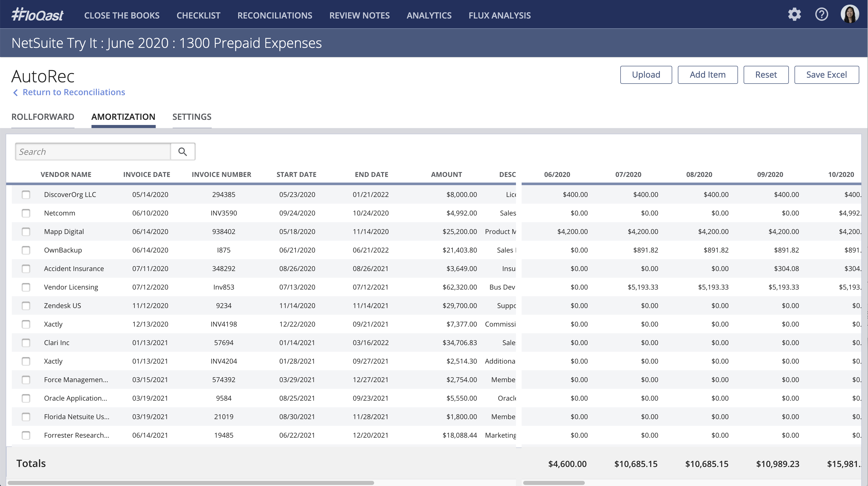The height and width of the screenshot is (486, 868).
Task: Check the Clari Inc row checkbox
Action: click(26, 343)
